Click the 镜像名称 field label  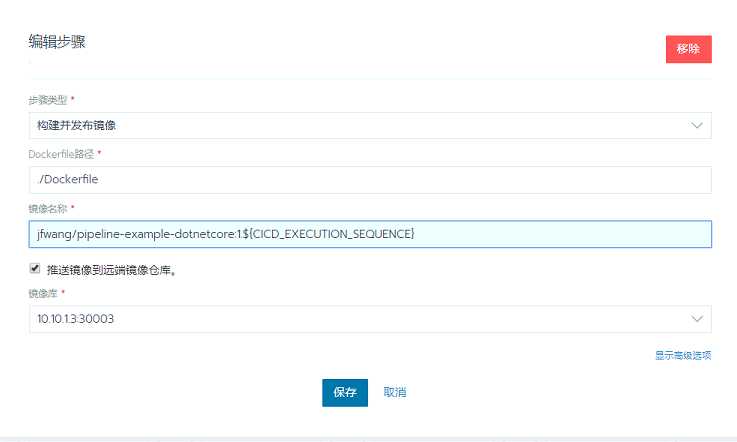click(48, 209)
